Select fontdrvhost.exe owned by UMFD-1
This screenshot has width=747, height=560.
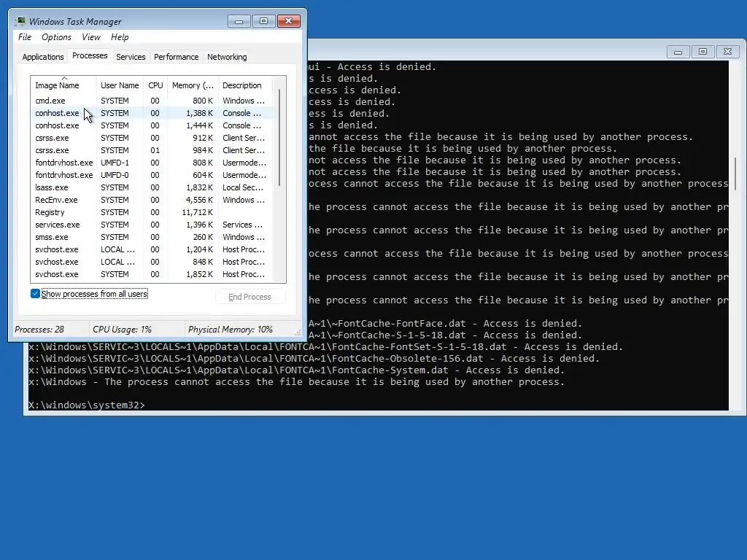152,163
